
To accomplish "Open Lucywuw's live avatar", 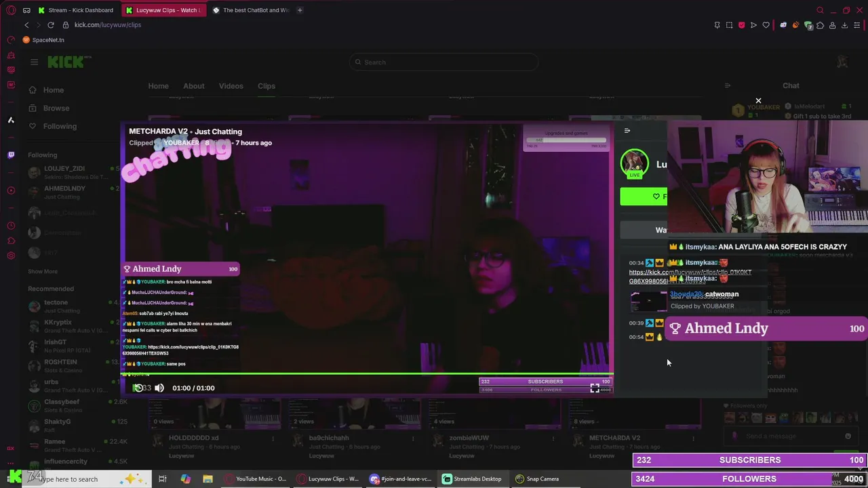I will 635,163.
